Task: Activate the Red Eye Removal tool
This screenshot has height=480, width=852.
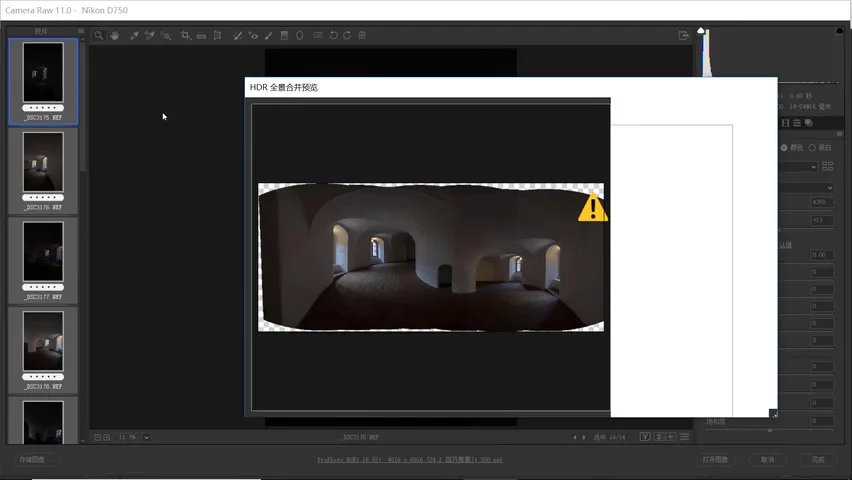Action: [x=253, y=35]
